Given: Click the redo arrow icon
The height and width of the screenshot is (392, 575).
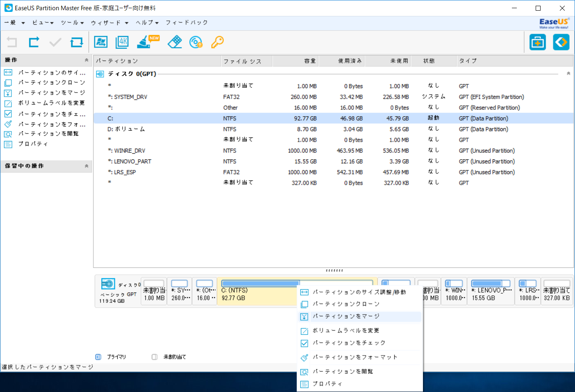Looking at the screenshot, I should click(x=34, y=42).
